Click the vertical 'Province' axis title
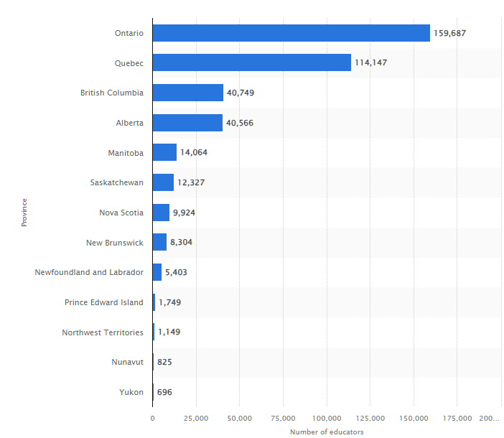 click(x=24, y=212)
